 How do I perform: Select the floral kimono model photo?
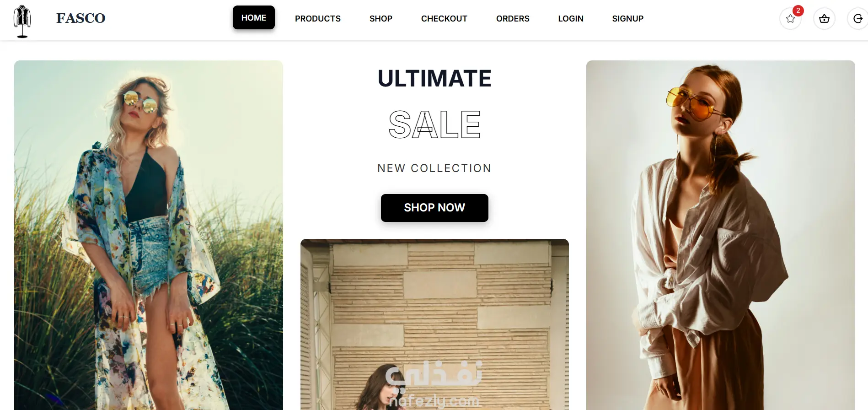click(x=149, y=235)
